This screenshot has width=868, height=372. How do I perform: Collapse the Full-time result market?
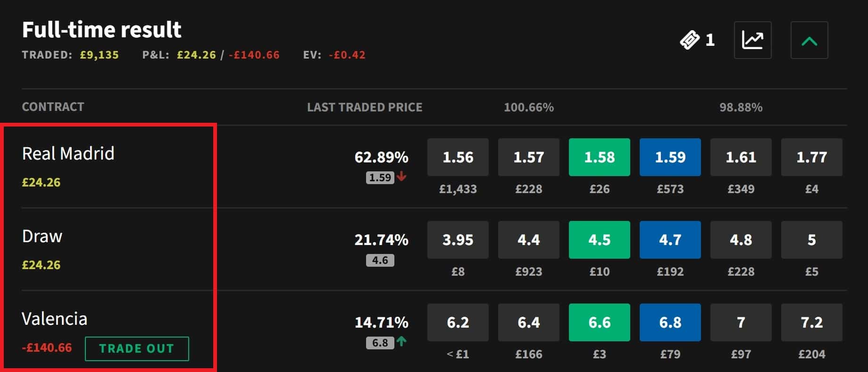[809, 40]
